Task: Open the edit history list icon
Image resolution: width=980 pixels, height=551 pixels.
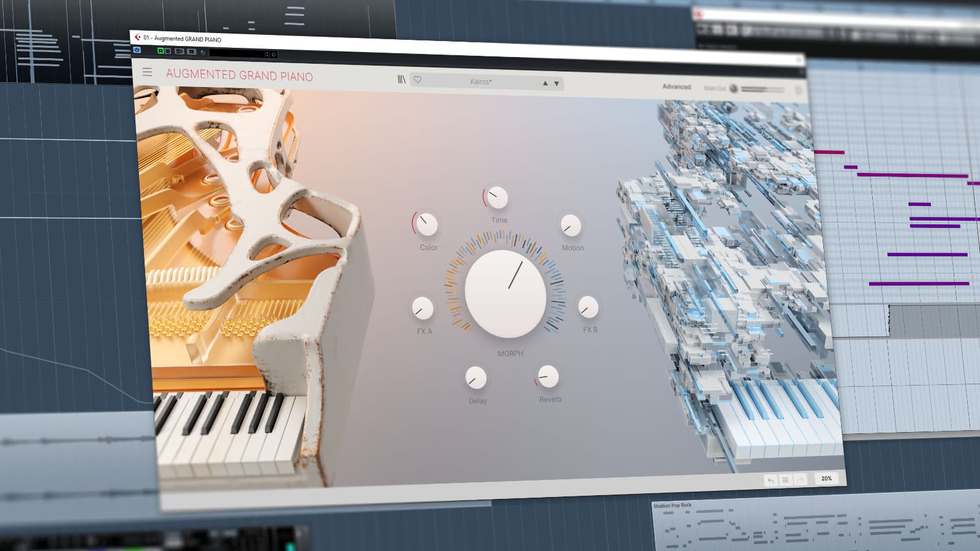Action: coord(785,480)
